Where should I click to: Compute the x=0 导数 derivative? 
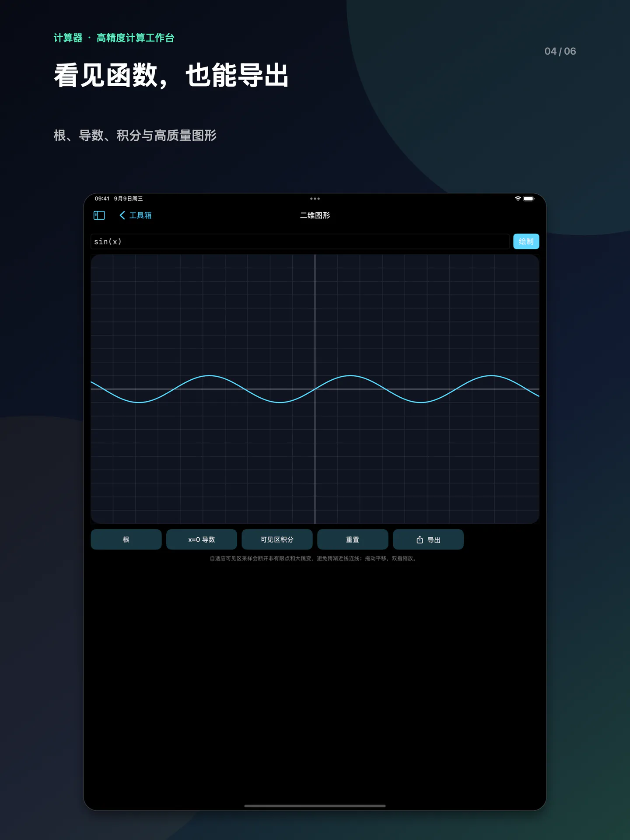tap(202, 539)
